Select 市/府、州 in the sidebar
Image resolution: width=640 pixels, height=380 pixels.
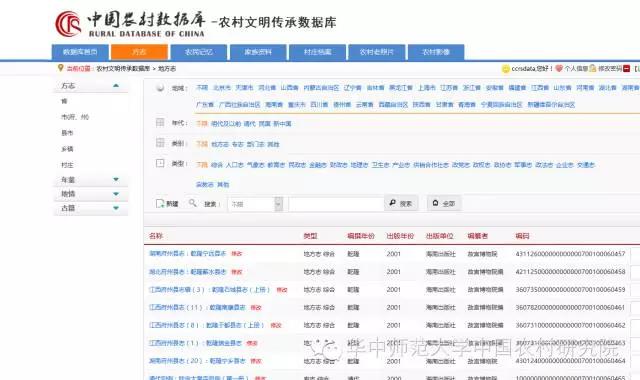point(75,117)
